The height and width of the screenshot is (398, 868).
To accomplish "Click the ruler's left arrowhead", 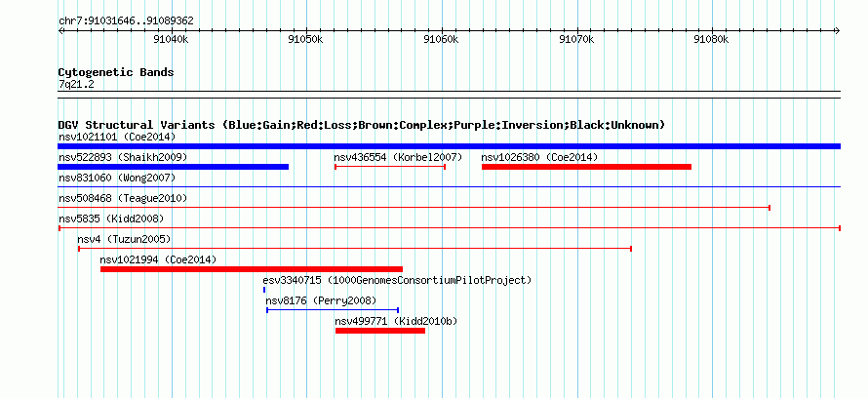I will 60,30.
